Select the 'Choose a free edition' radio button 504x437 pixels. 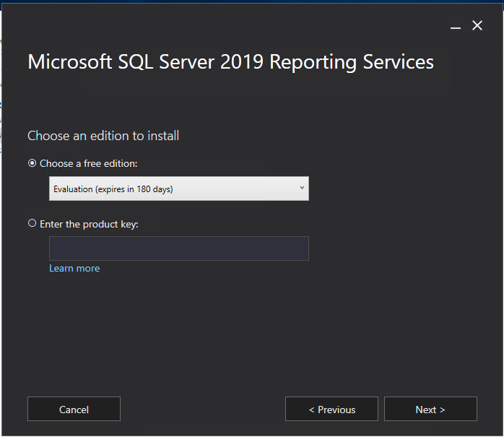pyautogui.click(x=32, y=163)
